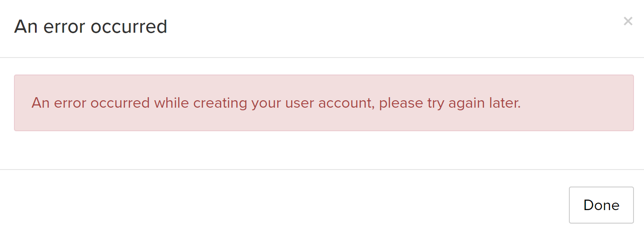Click the Done button
Viewport: 644px width, 231px height.
click(601, 205)
